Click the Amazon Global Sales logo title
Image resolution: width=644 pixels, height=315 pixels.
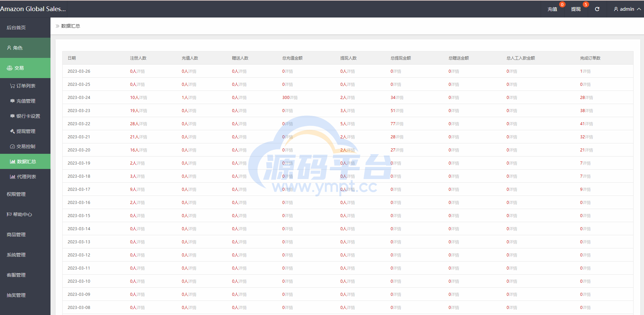click(33, 9)
